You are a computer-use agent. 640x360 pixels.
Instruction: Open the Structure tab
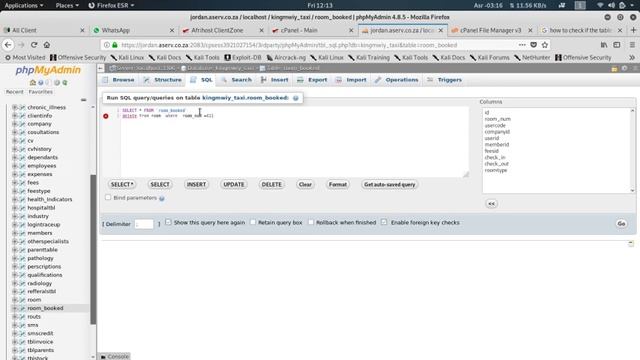(162, 80)
